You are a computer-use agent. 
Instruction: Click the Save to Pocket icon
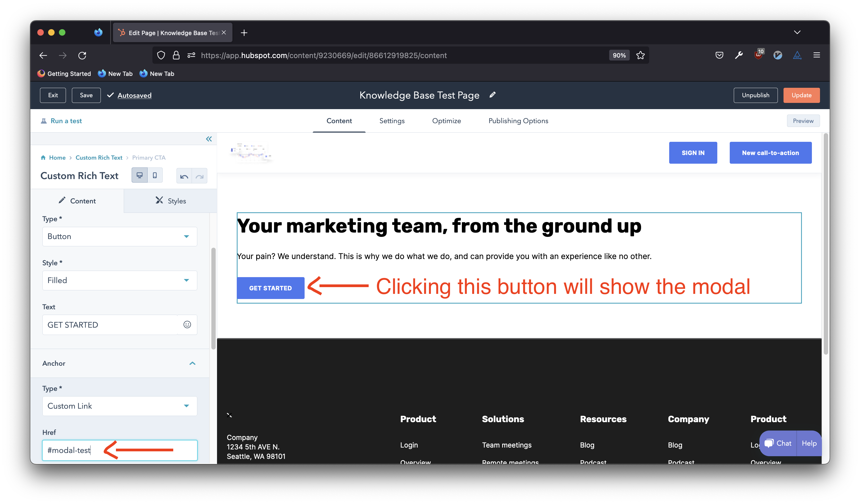pyautogui.click(x=719, y=55)
